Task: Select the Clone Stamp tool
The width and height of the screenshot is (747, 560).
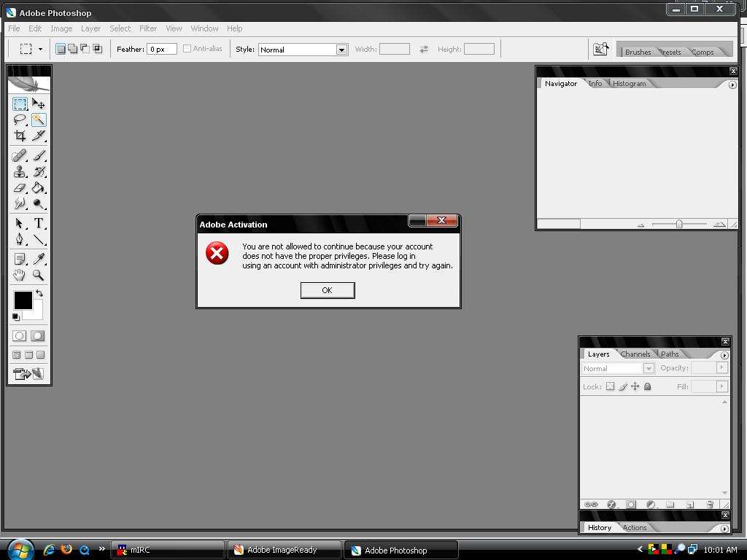Action: (20, 171)
